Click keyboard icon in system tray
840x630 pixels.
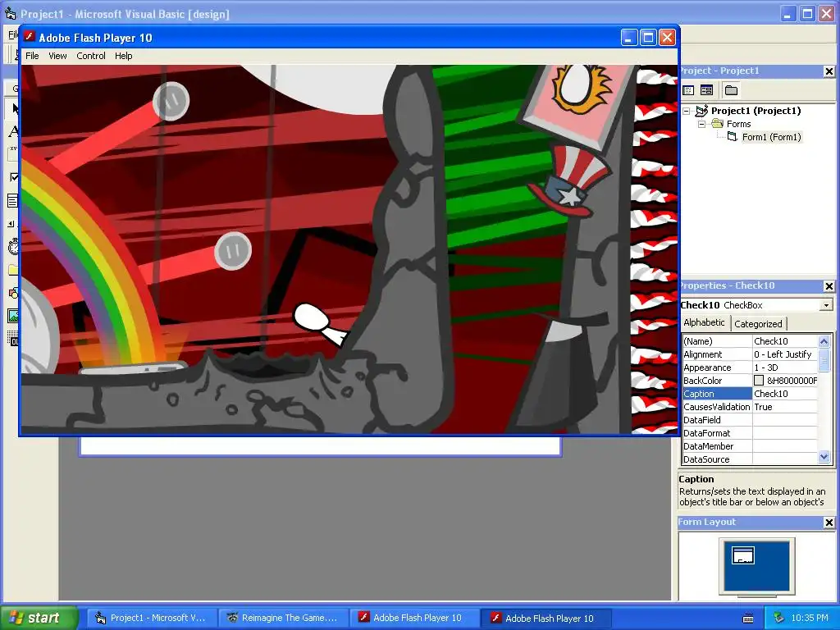pyautogui.click(x=748, y=618)
